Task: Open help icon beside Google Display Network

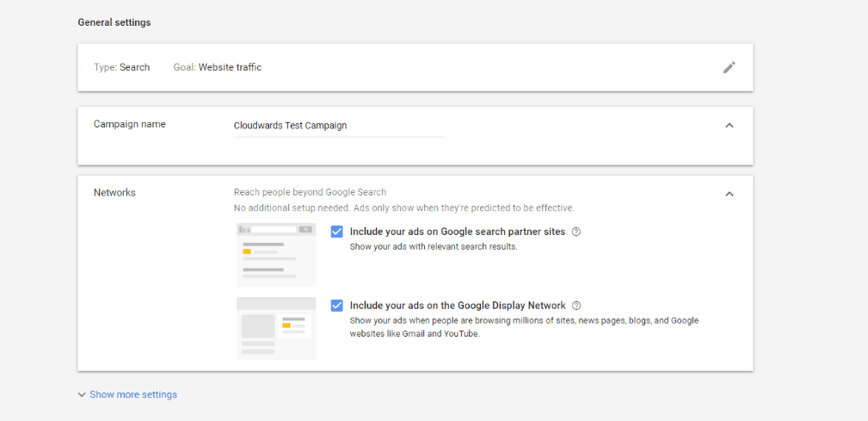Action: (576, 306)
